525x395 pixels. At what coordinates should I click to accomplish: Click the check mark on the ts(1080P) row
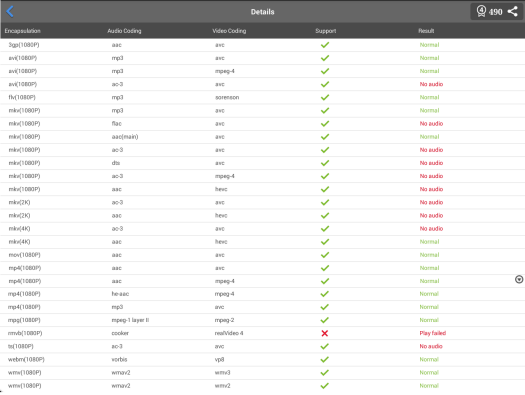pyautogui.click(x=324, y=346)
